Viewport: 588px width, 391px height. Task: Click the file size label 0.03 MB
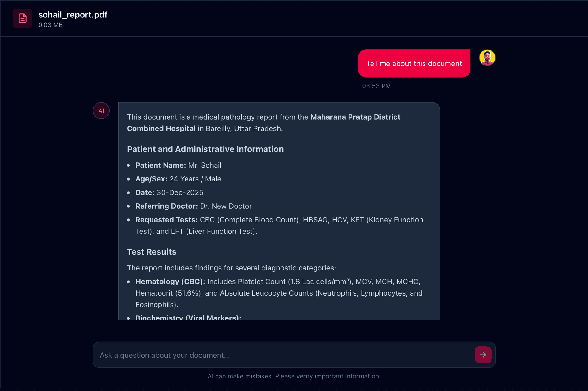[x=51, y=25]
